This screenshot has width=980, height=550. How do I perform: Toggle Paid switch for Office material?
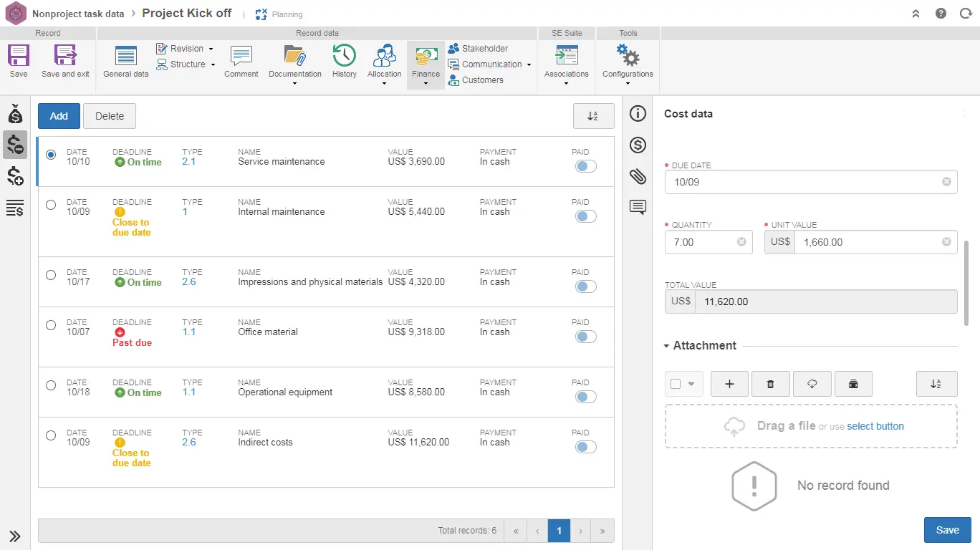pyautogui.click(x=585, y=336)
